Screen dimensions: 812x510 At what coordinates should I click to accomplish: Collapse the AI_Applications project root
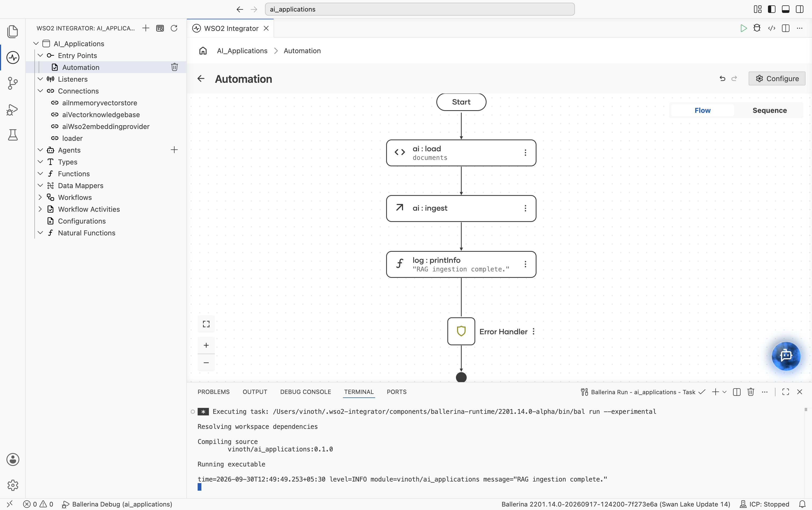tap(36, 44)
